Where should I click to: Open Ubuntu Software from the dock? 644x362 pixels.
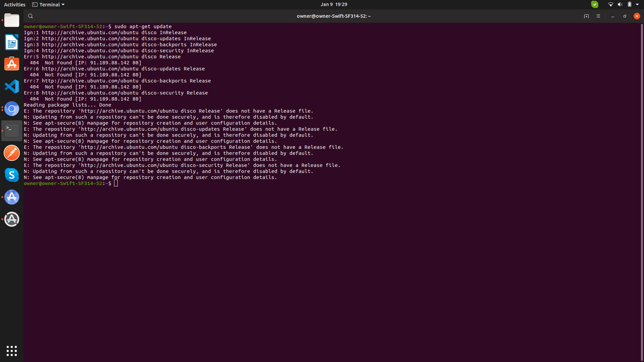[12, 64]
